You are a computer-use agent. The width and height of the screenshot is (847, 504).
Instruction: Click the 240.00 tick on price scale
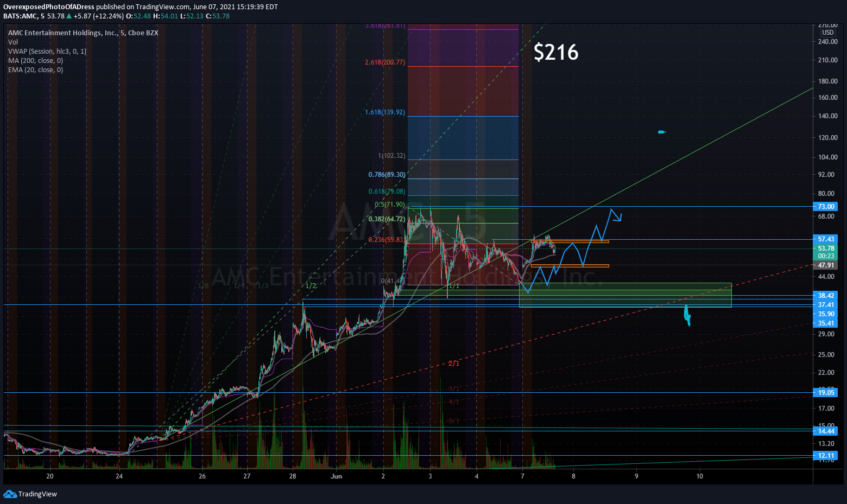tap(827, 42)
